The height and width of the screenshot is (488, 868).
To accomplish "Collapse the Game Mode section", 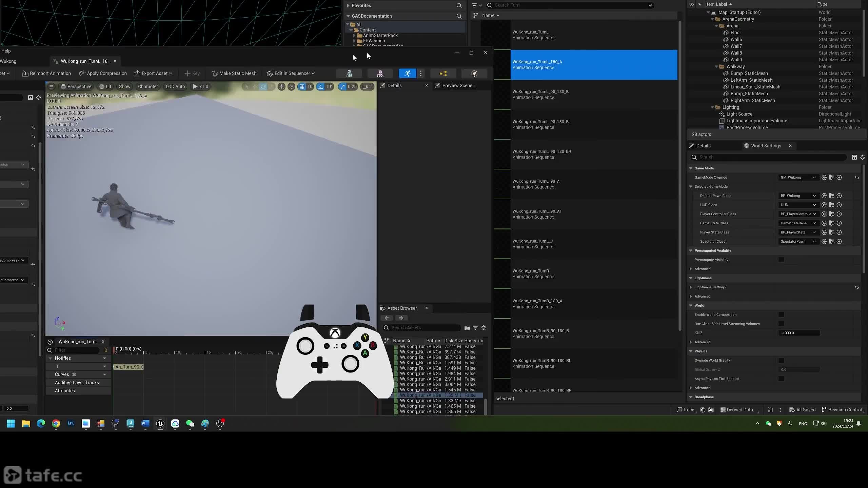I will (691, 168).
